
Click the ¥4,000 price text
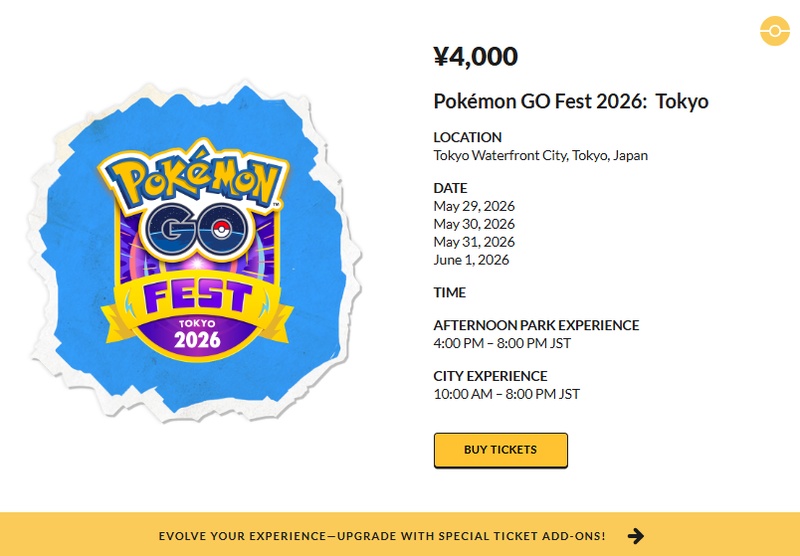tap(476, 57)
